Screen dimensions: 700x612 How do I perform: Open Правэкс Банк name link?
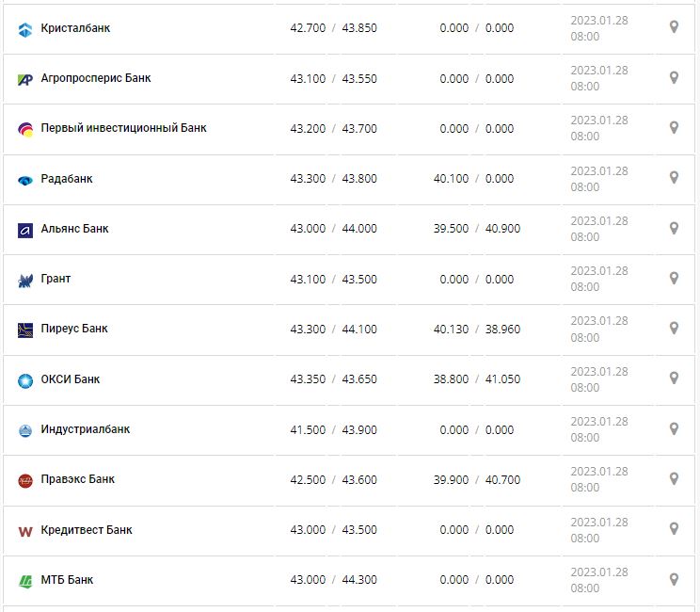click(x=77, y=479)
